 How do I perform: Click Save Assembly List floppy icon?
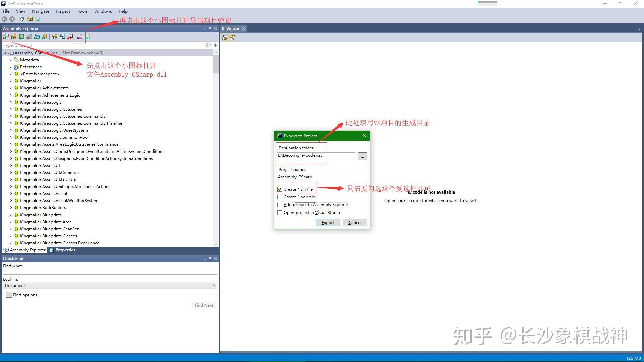(62, 37)
